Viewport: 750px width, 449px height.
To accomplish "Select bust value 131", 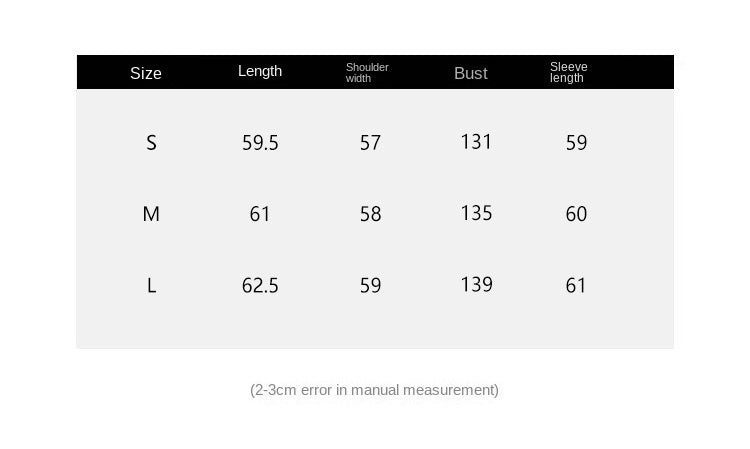I will [x=476, y=142].
